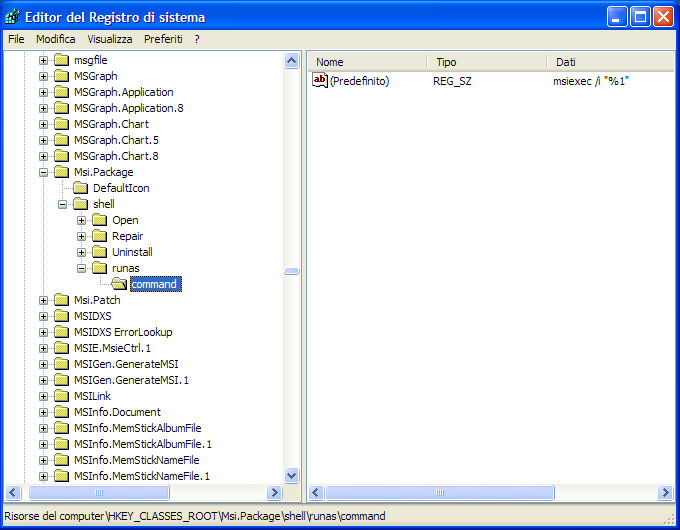Select the MSGraph.Chart.5 key
Image resolution: width=680 pixels, height=530 pixels.
116,140
